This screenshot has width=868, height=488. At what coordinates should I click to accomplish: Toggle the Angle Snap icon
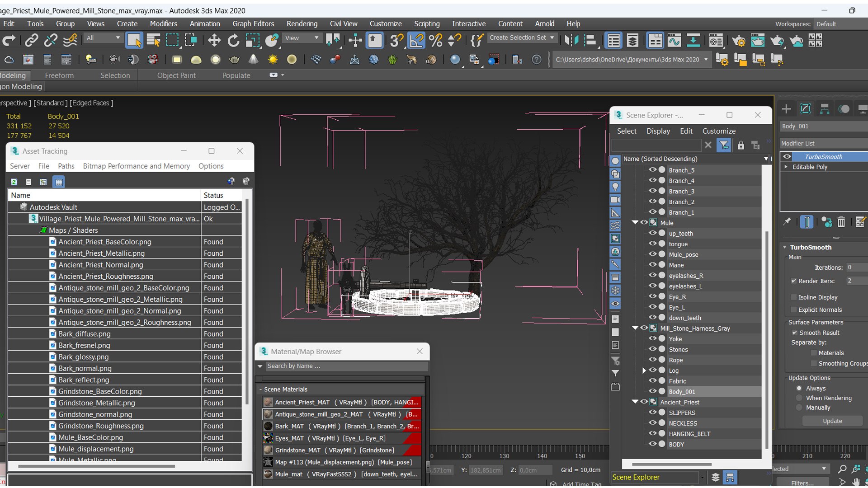point(416,41)
